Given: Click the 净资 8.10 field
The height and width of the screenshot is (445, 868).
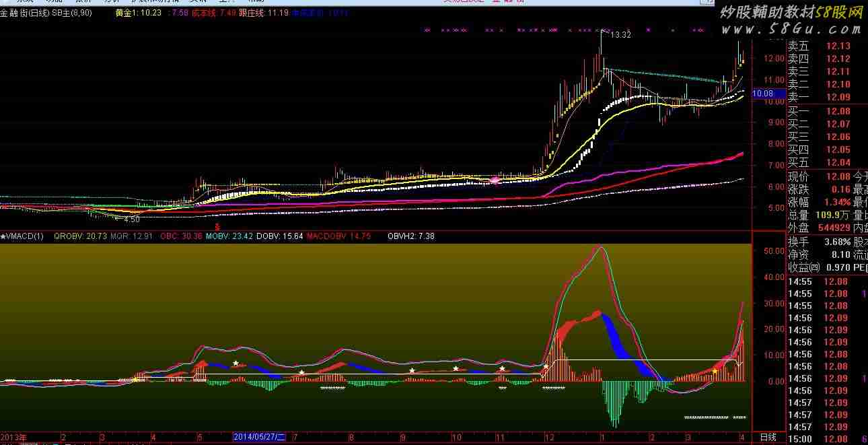Looking at the screenshot, I should coord(820,254).
